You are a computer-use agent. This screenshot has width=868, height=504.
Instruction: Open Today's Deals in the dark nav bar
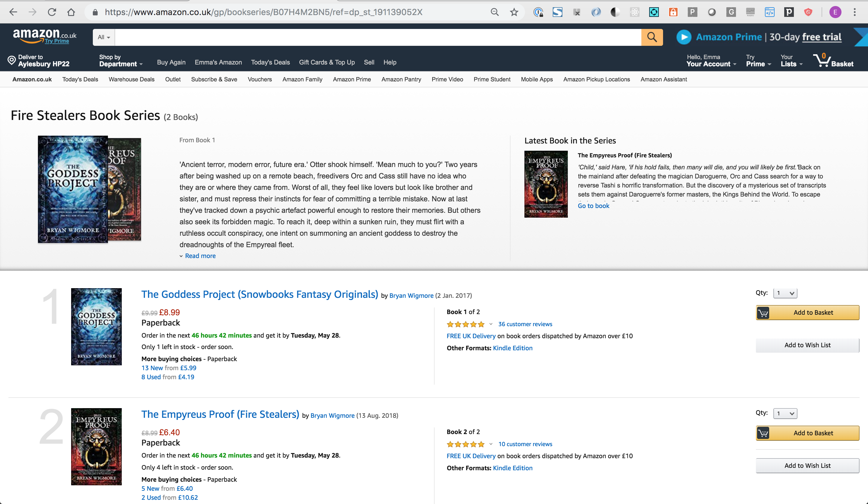click(270, 62)
